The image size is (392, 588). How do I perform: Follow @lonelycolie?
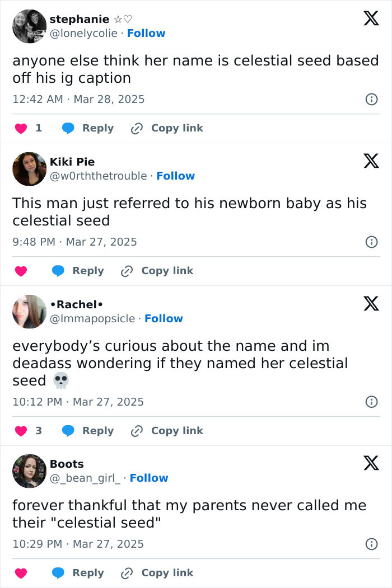click(x=146, y=33)
